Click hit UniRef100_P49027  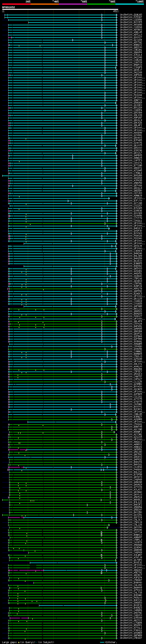(131, 316)
